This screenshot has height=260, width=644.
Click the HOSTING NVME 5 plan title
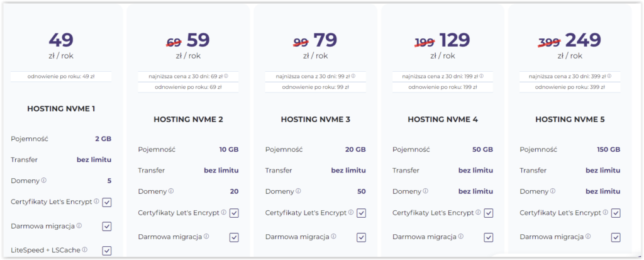tap(570, 119)
